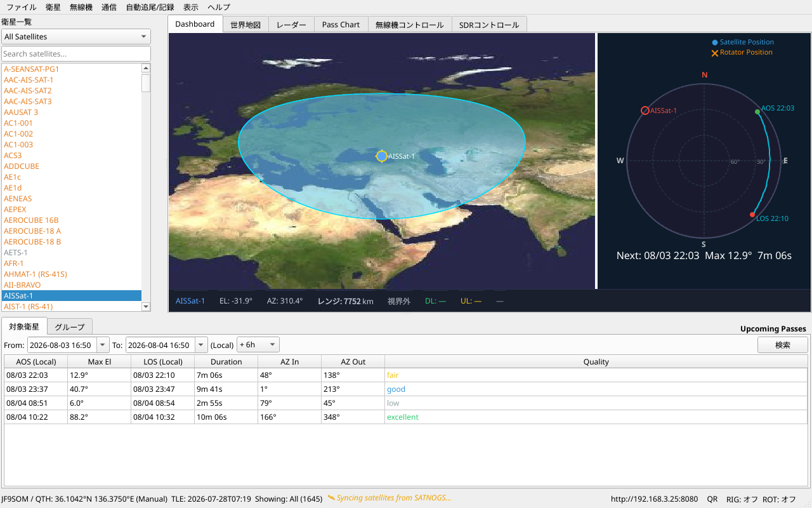
Task: Select AE1d satellite
Action: tap(71, 187)
